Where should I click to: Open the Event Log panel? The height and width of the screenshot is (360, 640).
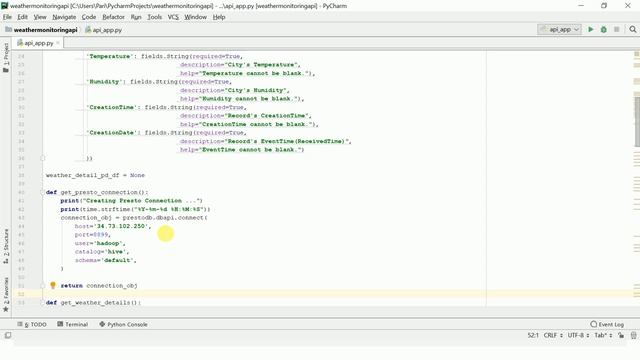[x=607, y=324]
